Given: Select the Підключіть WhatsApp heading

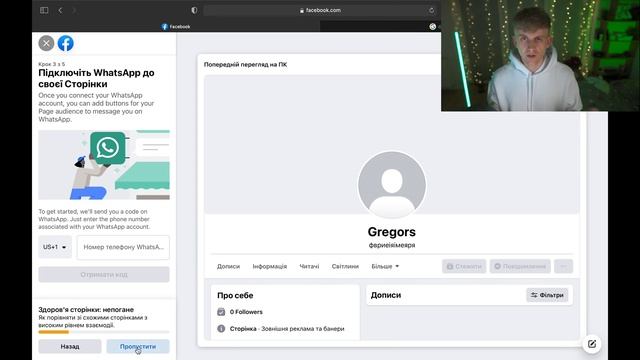Looking at the screenshot, I should click(96, 78).
